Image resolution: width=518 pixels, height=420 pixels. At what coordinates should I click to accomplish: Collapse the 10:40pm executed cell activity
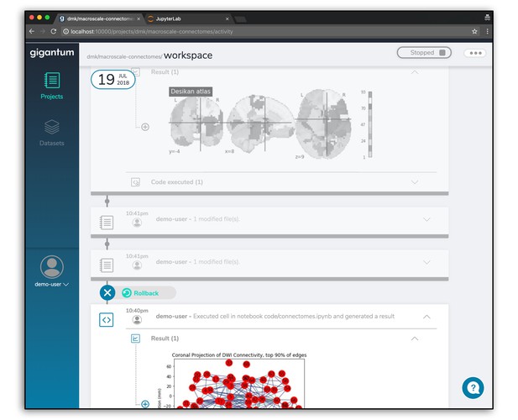[x=426, y=317]
